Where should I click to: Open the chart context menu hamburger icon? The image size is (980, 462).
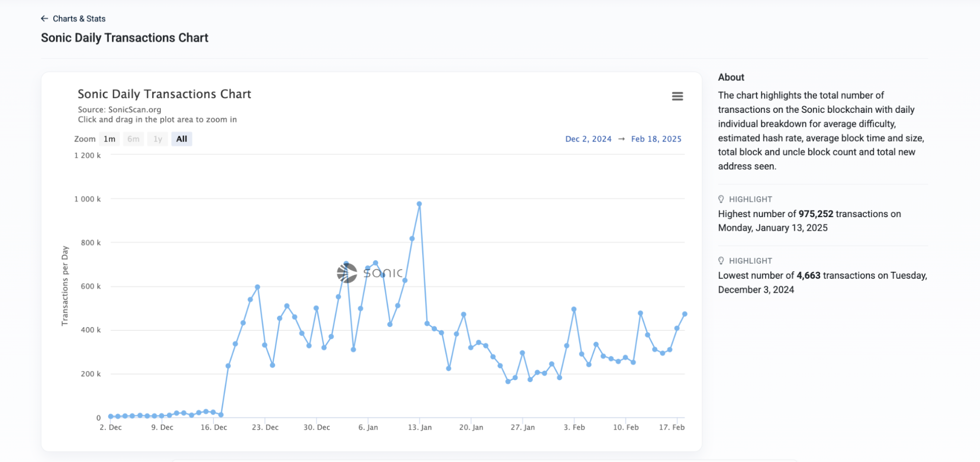[x=677, y=97]
